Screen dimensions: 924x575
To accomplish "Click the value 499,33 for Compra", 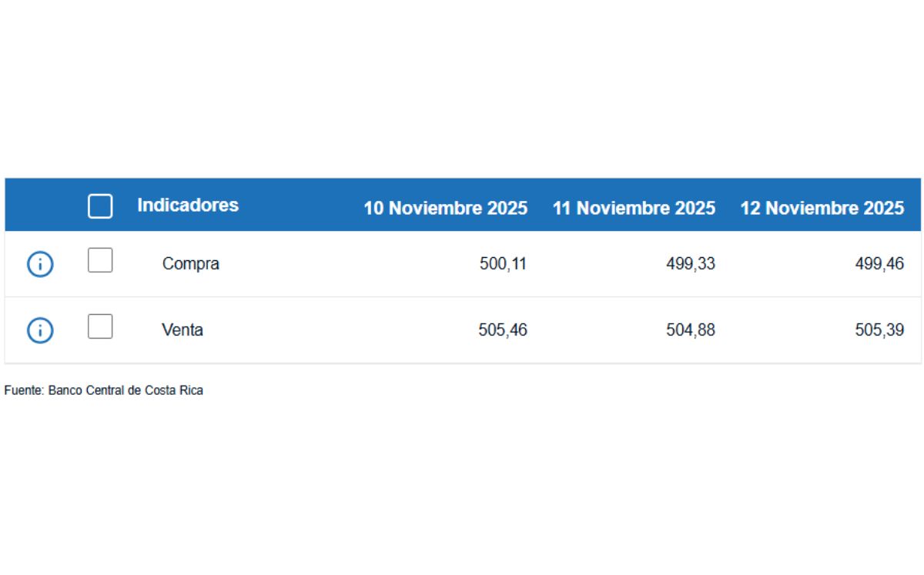I will click(x=690, y=263).
